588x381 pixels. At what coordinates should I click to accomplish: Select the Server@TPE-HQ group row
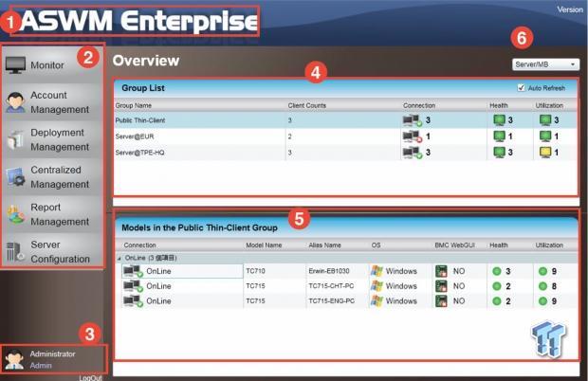pos(345,153)
